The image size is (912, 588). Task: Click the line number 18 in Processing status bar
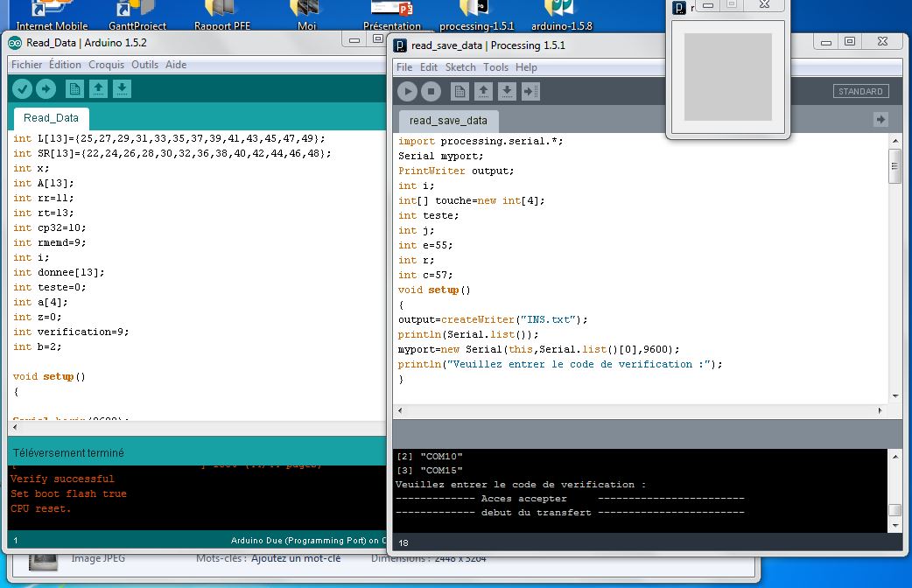[403, 542]
